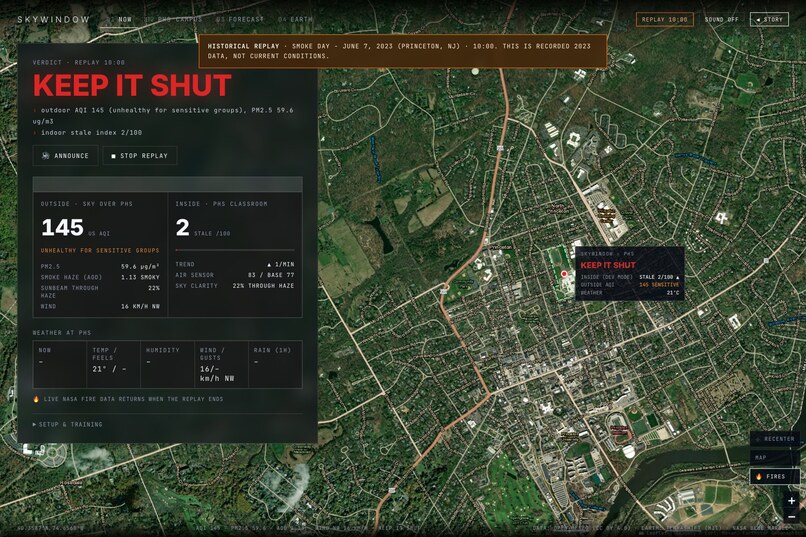
Task: Click the INSIDE · PHS CLASSROOM header
Action: coord(221,204)
